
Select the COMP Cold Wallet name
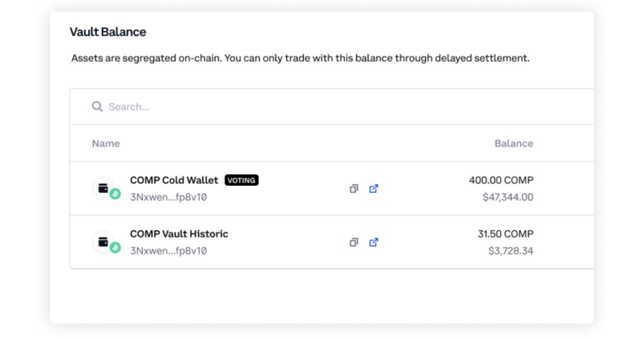pos(174,180)
